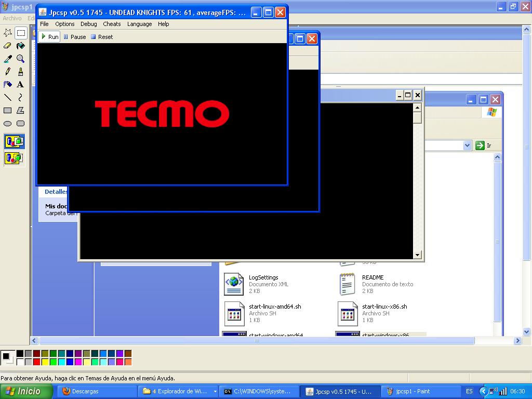The width and height of the screenshot is (532, 399).
Task: Switch to transparent selection mode option
Action: point(14,158)
